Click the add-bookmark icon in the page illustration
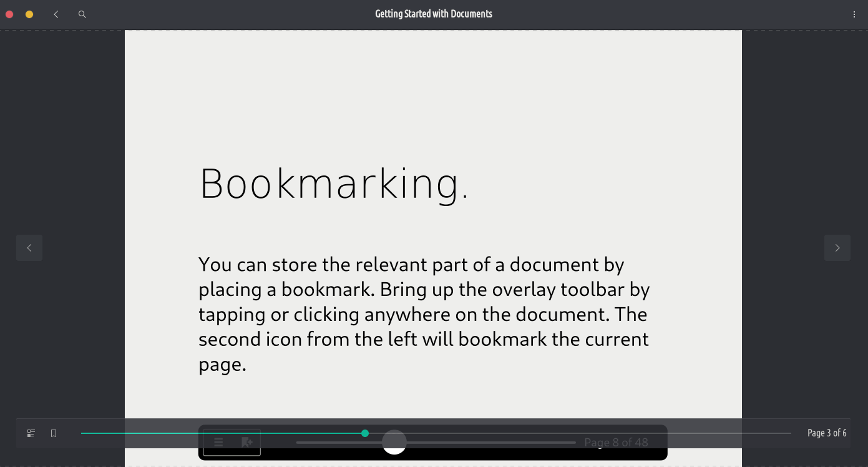 click(246, 443)
